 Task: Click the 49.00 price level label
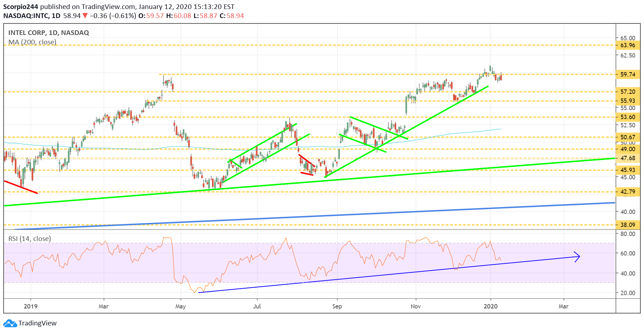(628, 149)
